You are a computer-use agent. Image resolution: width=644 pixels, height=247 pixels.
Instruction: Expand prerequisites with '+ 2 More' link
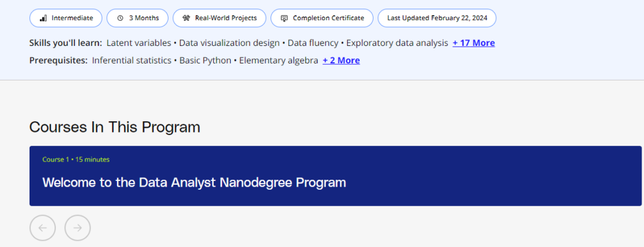341,60
